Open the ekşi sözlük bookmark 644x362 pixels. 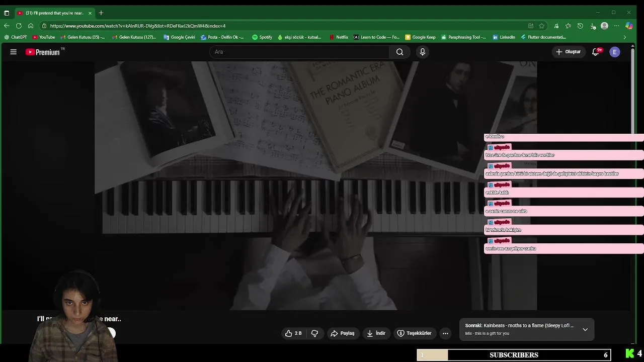(x=299, y=37)
